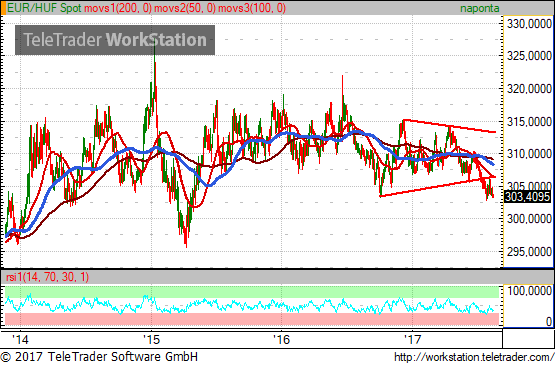Viewport: 555px width, 366px height.
Task: Click the '16 year label on time axis
Action: tap(282, 339)
